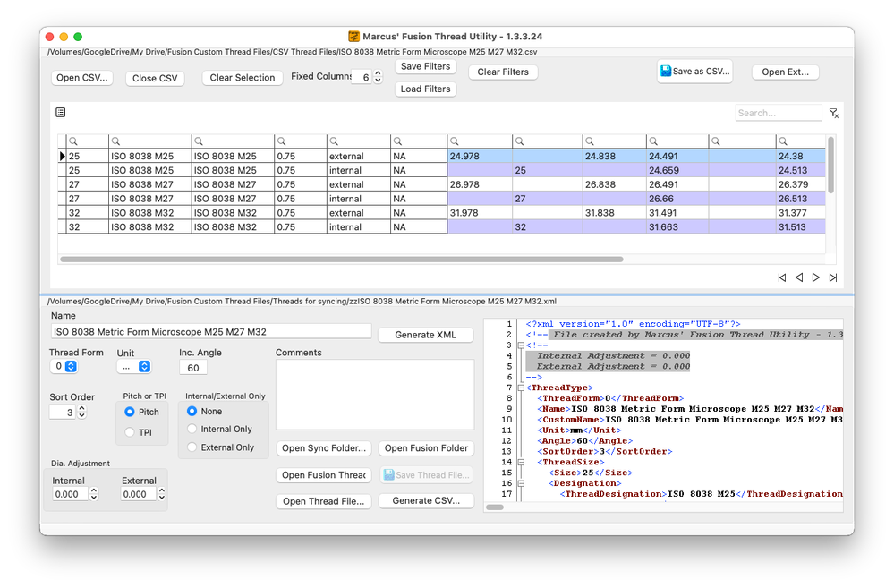The height and width of the screenshot is (588, 894).
Task: Click Open Thread File... button
Action: (x=324, y=501)
